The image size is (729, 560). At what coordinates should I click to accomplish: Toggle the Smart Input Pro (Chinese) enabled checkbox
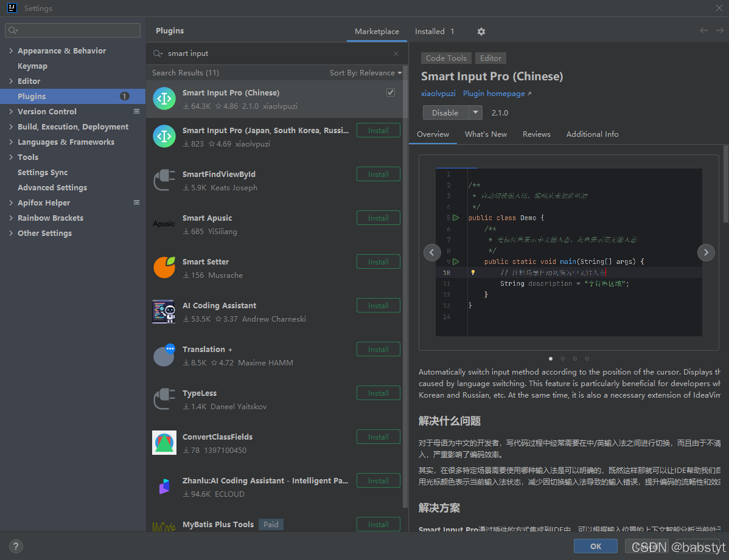391,92
